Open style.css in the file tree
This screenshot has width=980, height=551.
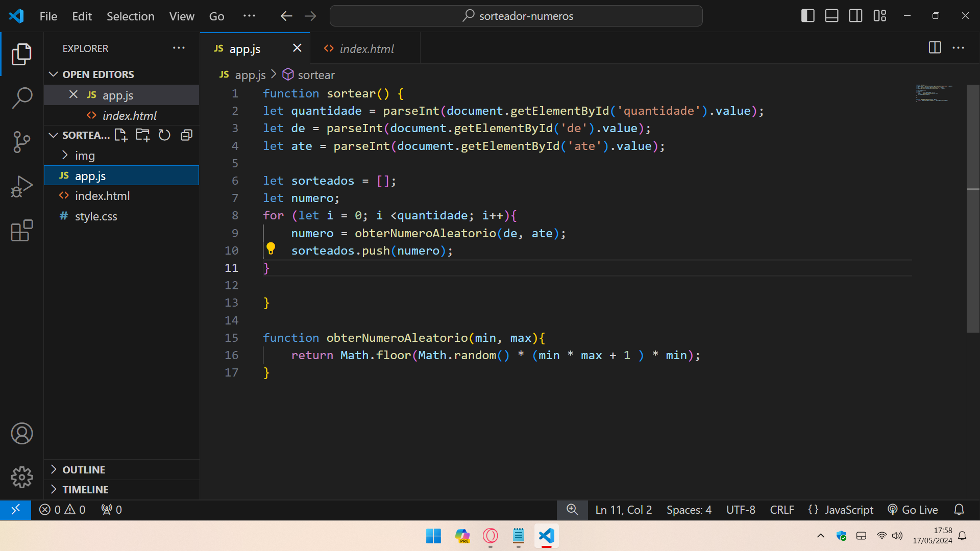click(x=121, y=216)
